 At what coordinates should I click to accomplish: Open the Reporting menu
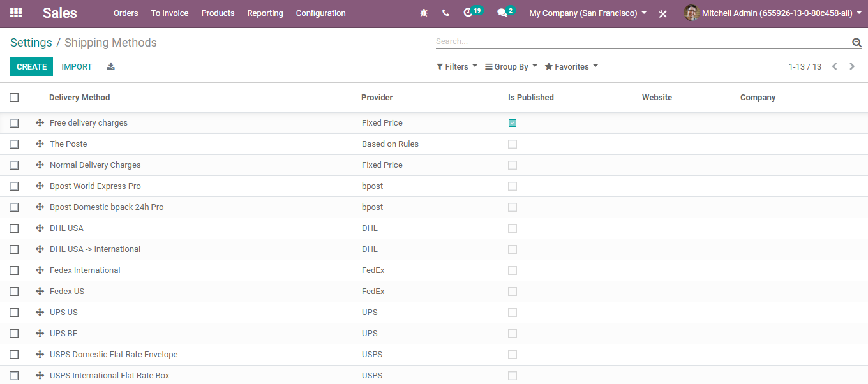click(265, 13)
